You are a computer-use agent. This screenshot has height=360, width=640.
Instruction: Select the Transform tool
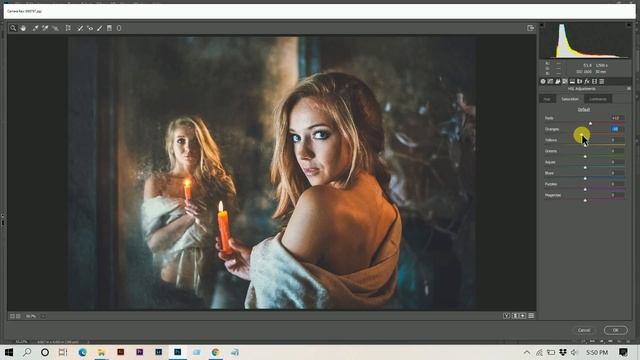point(68,28)
